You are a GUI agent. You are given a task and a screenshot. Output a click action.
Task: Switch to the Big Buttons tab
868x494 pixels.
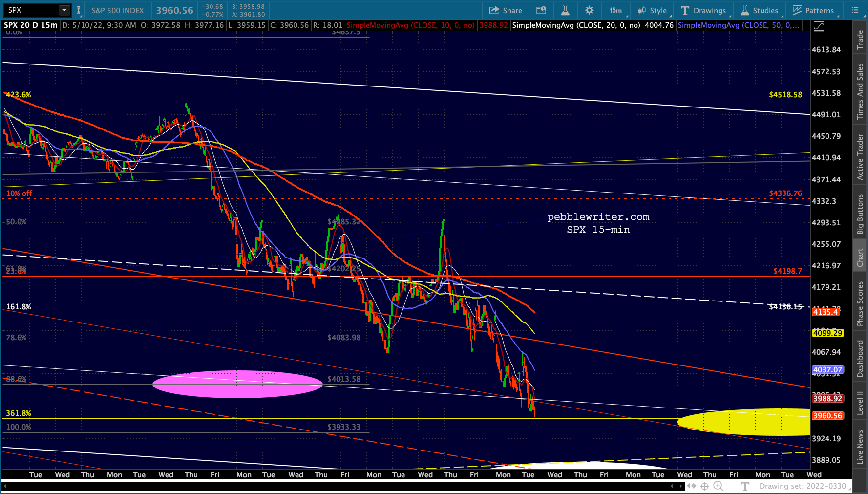[x=860, y=215]
